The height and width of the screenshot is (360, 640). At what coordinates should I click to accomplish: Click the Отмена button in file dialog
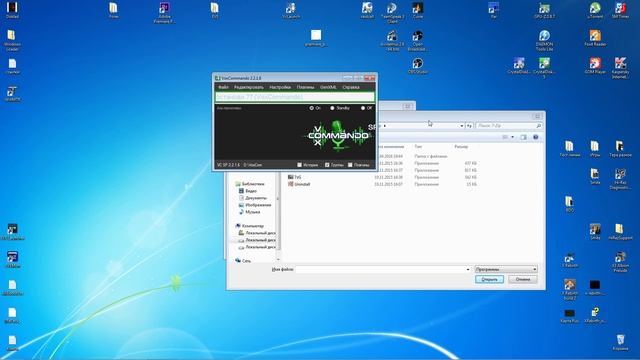click(x=523, y=280)
